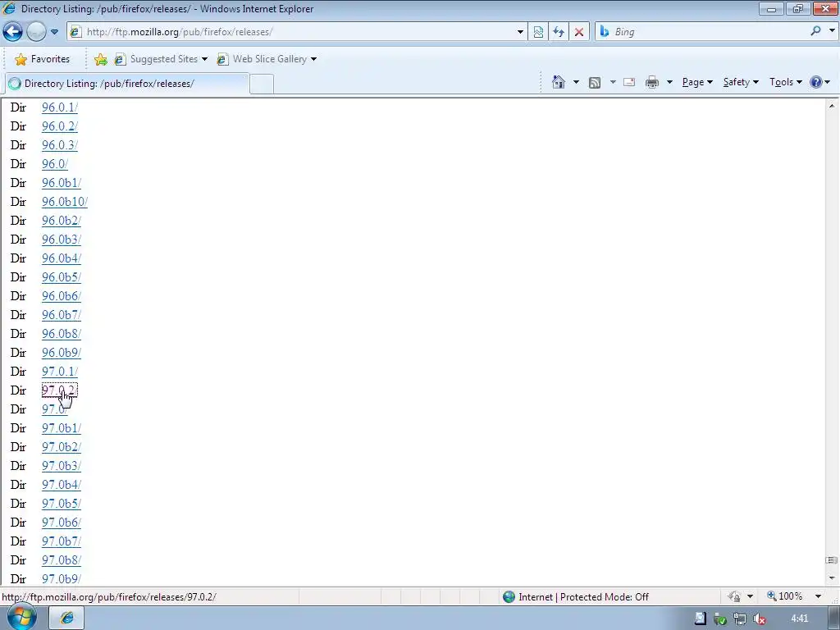Open the 96.0.1/ directory link
The width and height of the screenshot is (840, 630).
(x=59, y=107)
